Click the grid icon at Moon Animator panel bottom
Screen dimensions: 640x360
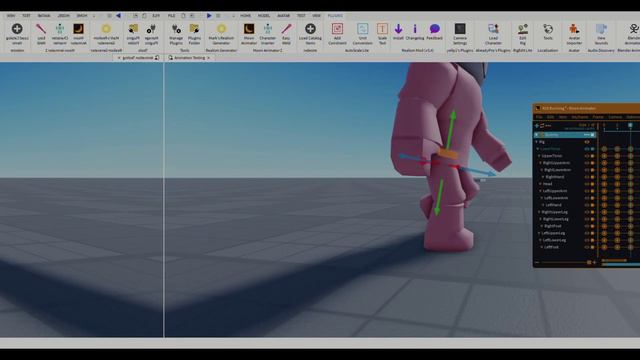[x=589, y=262]
